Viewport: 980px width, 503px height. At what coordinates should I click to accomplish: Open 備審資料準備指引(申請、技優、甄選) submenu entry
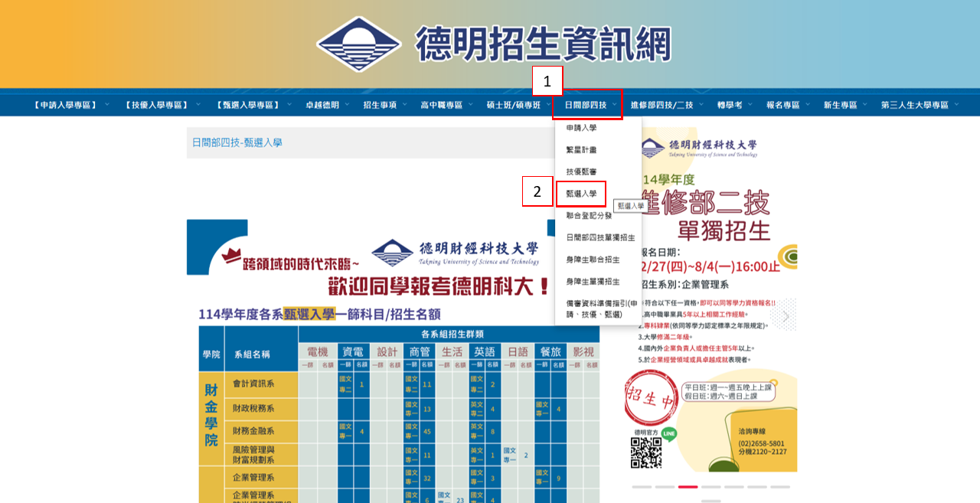(x=602, y=309)
